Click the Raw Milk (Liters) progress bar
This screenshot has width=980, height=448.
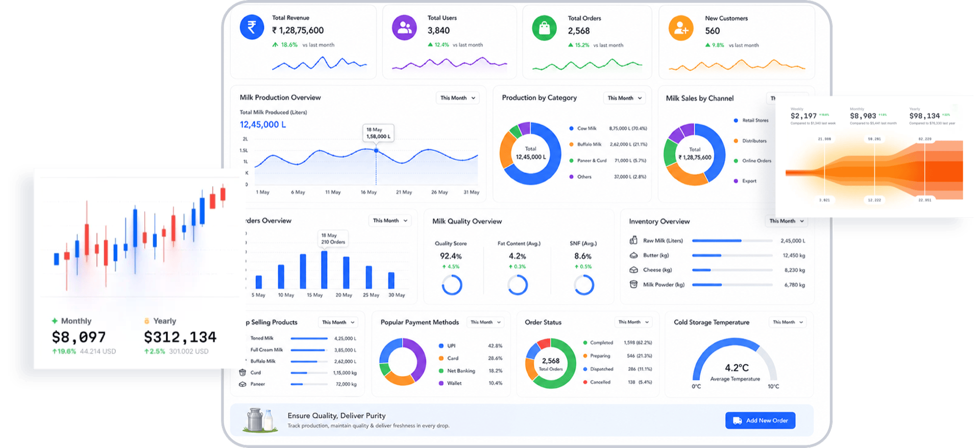pyautogui.click(x=732, y=241)
